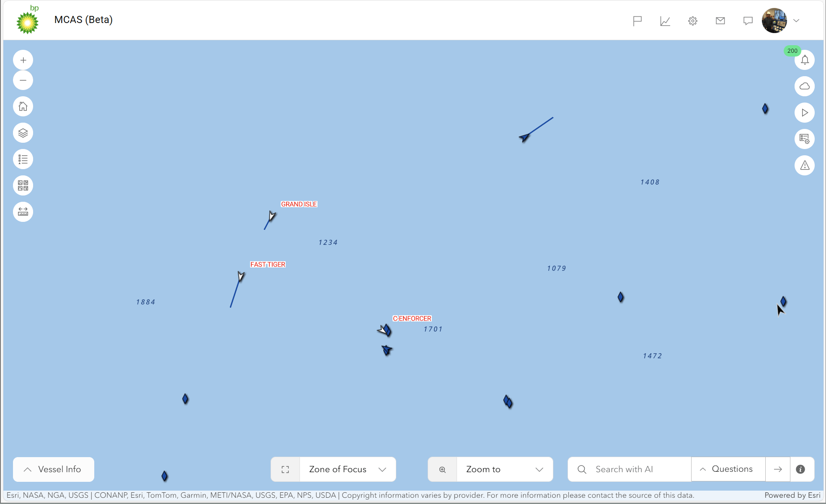The width and height of the screenshot is (826, 504).
Task: Click the GRAND ISLE vessel marker
Action: pyautogui.click(x=272, y=216)
